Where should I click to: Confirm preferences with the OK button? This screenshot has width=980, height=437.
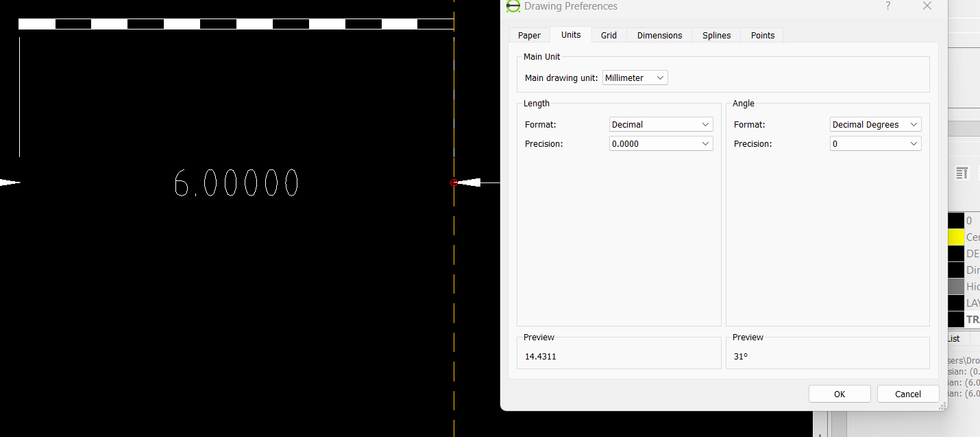pyautogui.click(x=839, y=394)
